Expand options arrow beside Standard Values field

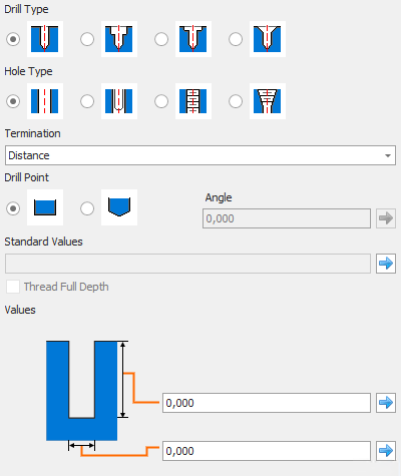tap(386, 263)
